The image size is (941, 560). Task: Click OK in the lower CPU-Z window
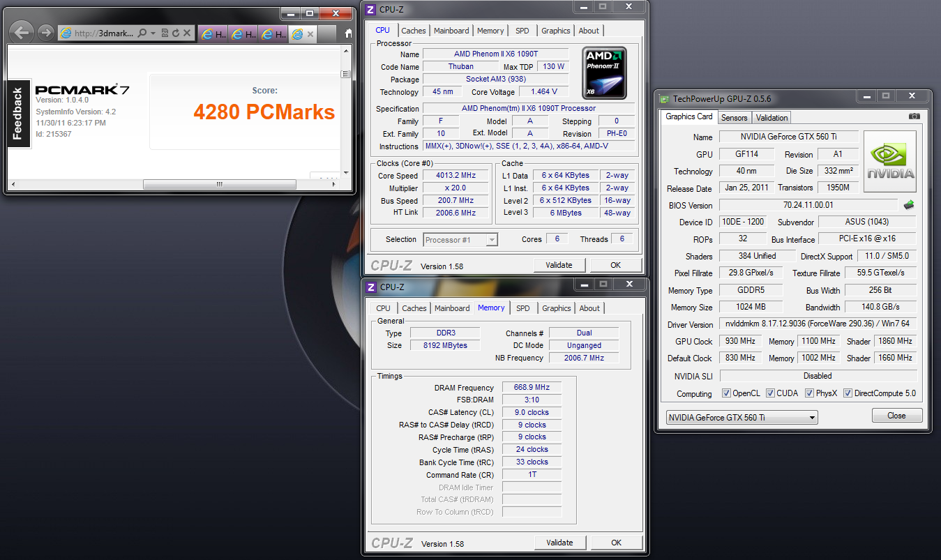coord(616,543)
